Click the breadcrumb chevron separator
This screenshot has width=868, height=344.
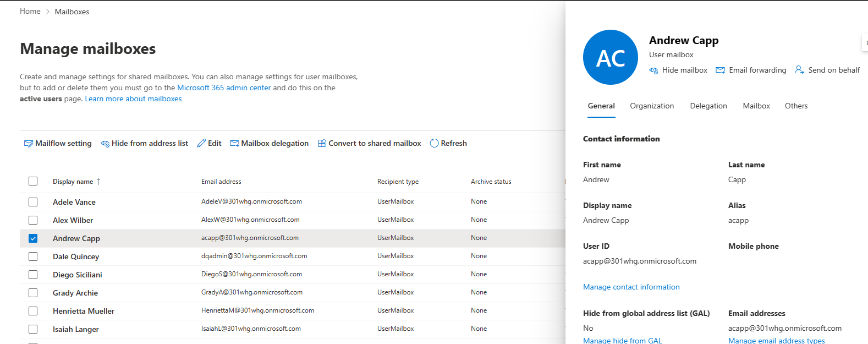48,12
